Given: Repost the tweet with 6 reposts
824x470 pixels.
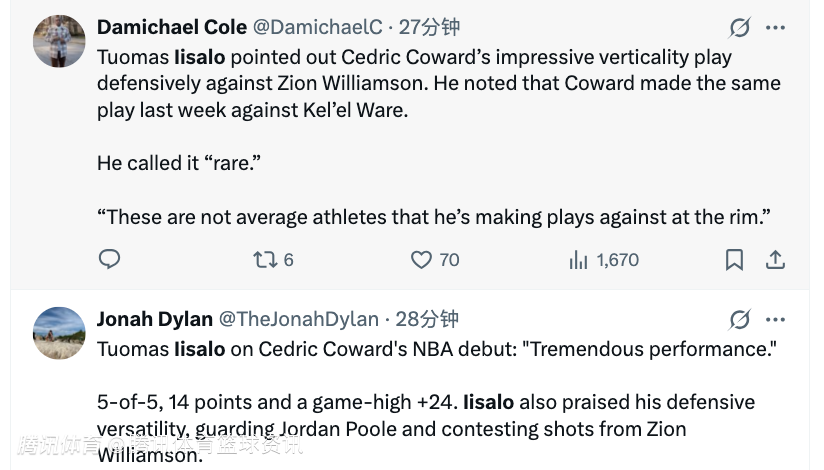Looking at the screenshot, I should [265, 260].
